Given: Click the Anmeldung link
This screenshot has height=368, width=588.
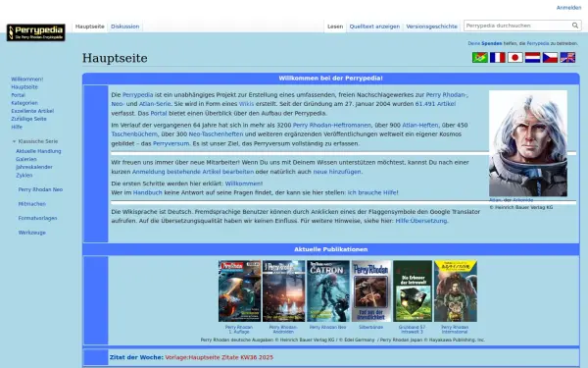Looking at the screenshot, I should coord(149,172).
